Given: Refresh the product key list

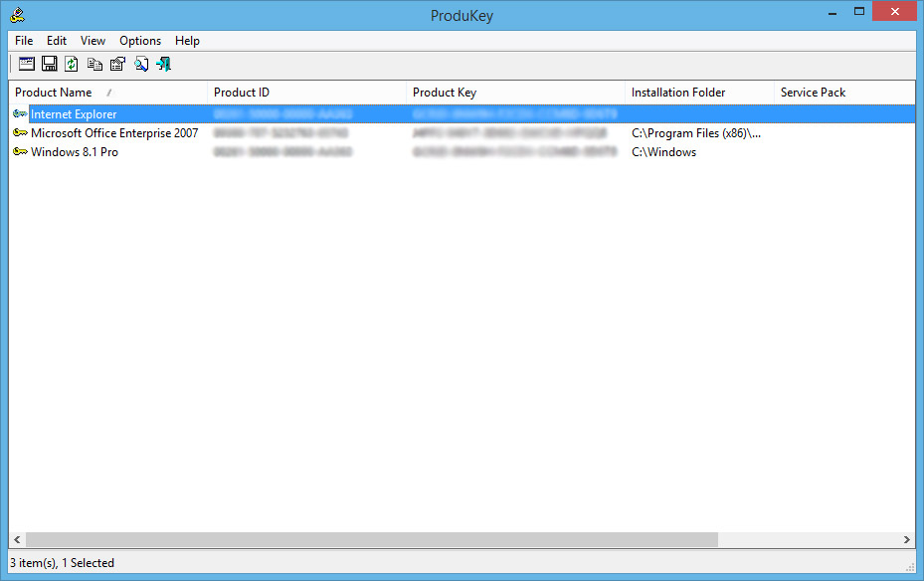Looking at the screenshot, I should [x=71, y=63].
